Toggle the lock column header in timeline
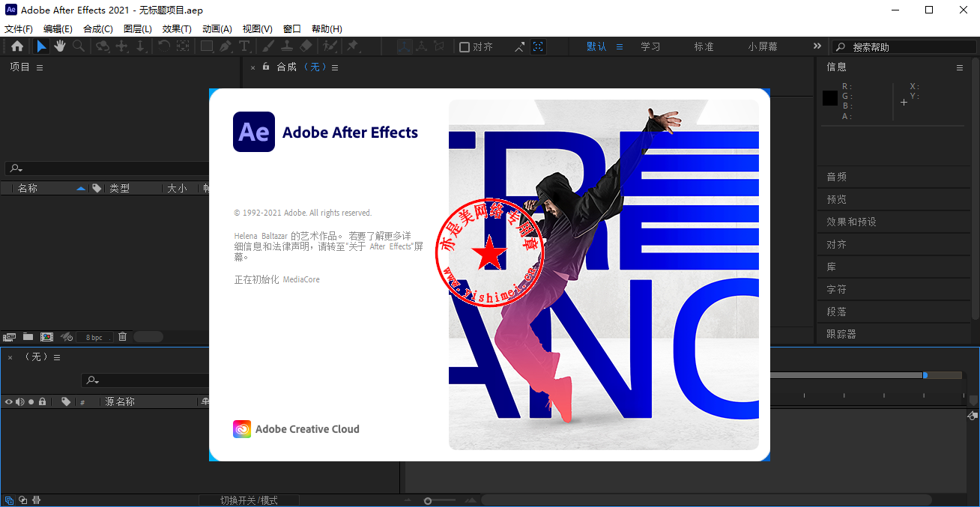 (42, 401)
